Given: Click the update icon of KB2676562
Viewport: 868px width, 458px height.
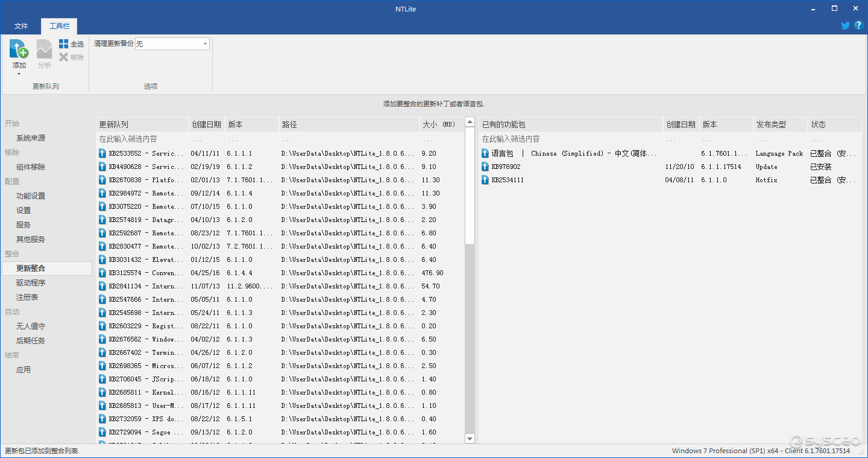Looking at the screenshot, I should click(102, 339).
